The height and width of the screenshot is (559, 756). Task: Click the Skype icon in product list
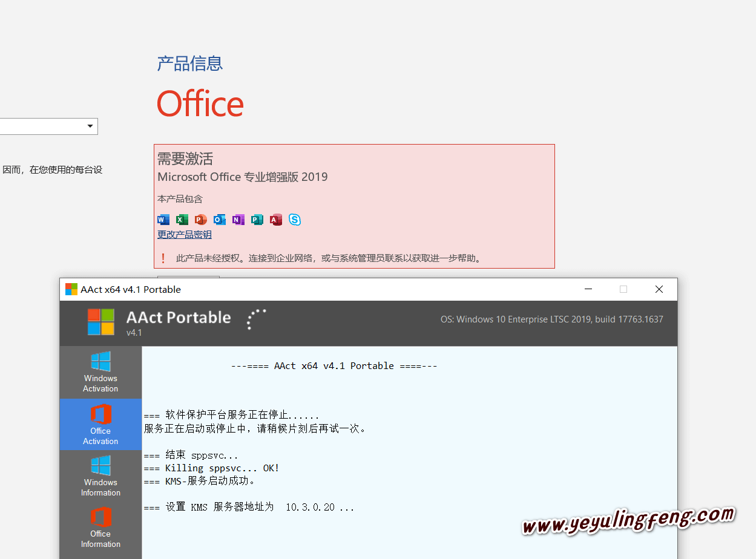click(295, 220)
